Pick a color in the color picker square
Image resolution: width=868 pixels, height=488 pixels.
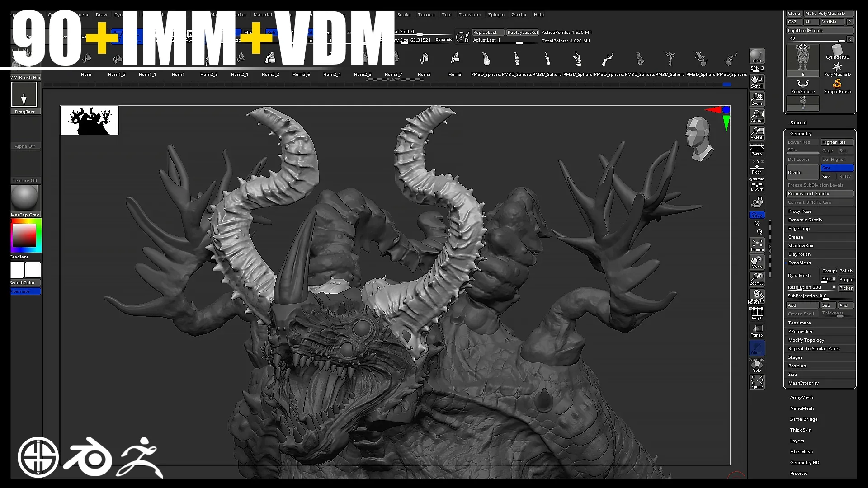(24, 235)
